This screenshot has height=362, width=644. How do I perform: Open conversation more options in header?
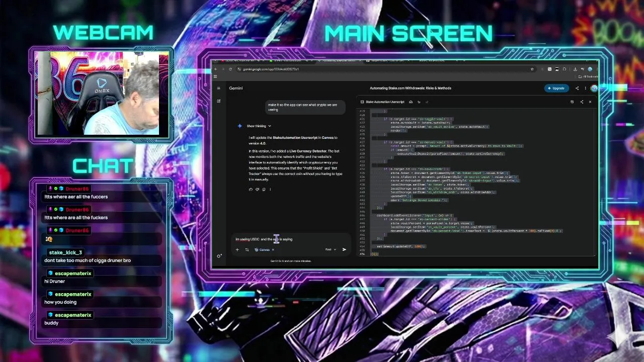pyautogui.click(x=585, y=88)
